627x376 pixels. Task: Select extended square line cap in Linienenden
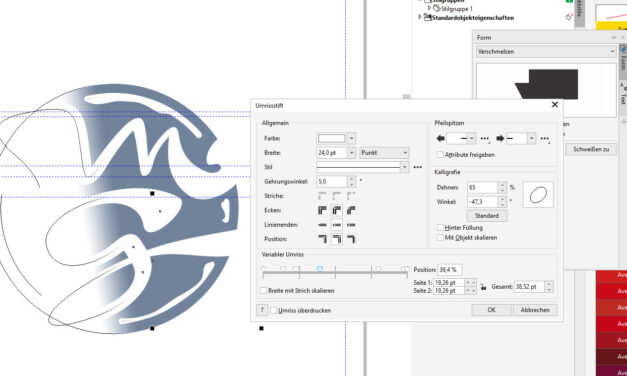[351, 225]
